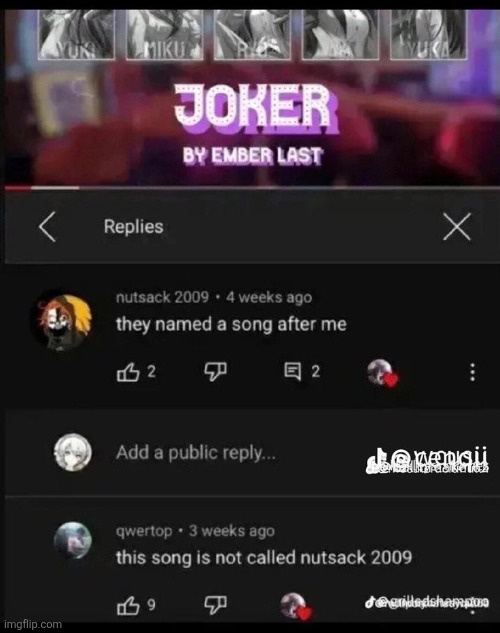Open three-dot menu on nutsack 2009 comment
This screenshot has width=500, height=633.
pyautogui.click(x=472, y=372)
